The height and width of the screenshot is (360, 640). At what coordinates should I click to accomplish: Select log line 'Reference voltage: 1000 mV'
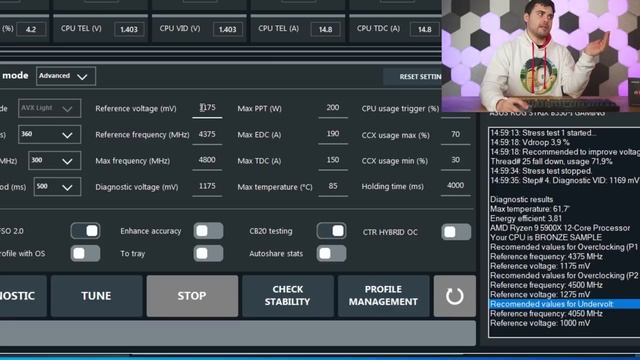540,323
